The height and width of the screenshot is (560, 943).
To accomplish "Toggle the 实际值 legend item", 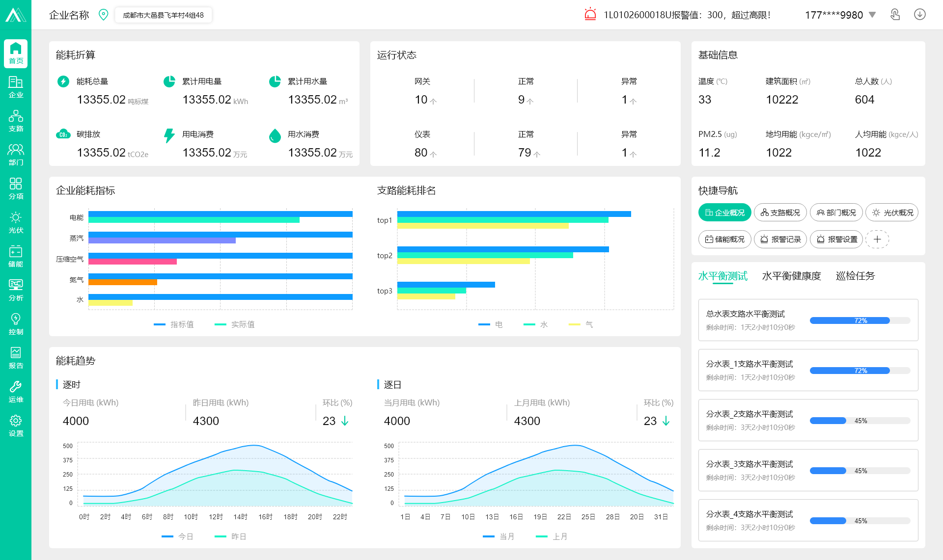I will coord(235,324).
